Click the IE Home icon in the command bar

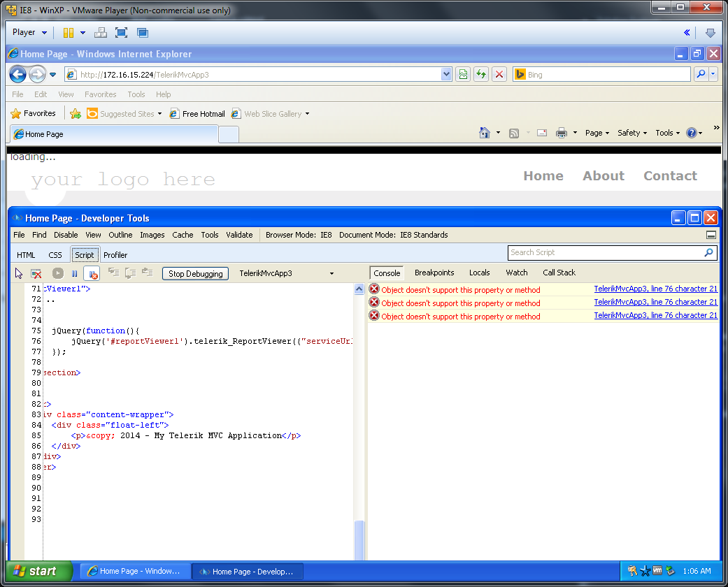pos(484,133)
